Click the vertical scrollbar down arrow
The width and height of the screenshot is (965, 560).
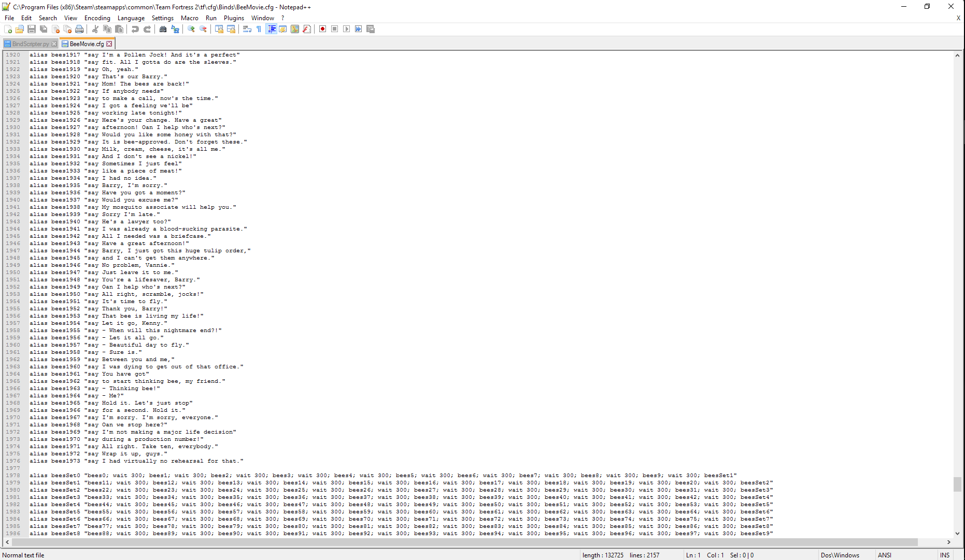point(957,533)
